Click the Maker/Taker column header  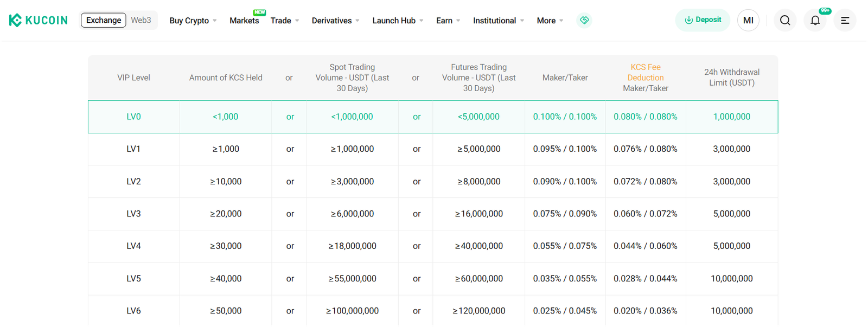click(565, 78)
